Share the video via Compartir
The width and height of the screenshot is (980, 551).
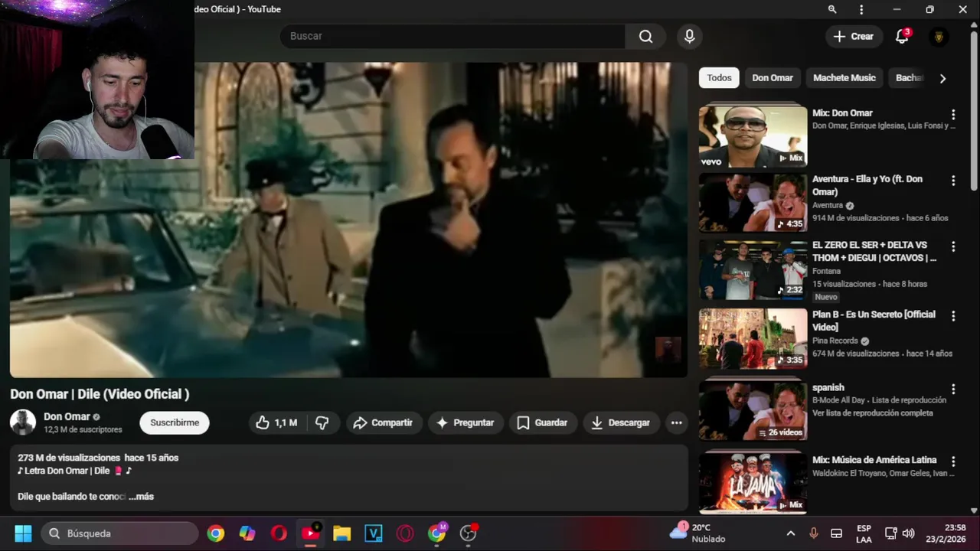[x=383, y=422]
